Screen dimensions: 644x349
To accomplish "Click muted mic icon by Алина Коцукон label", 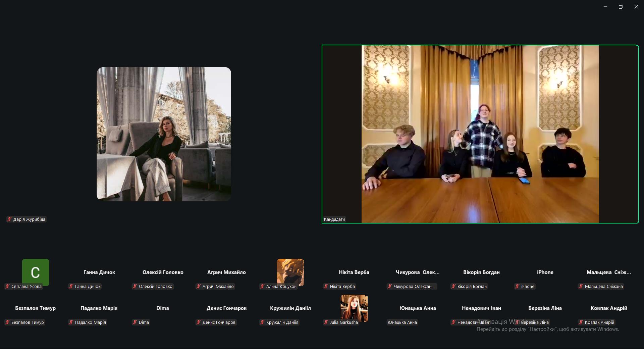I will coord(262,287).
